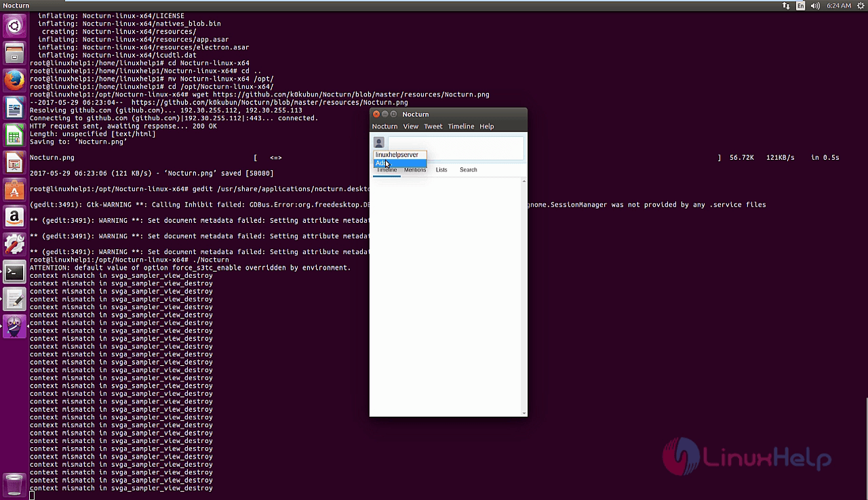Image resolution: width=868 pixels, height=500 pixels.
Task: Open the Amazon launcher icon
Action: click(14, 217)
